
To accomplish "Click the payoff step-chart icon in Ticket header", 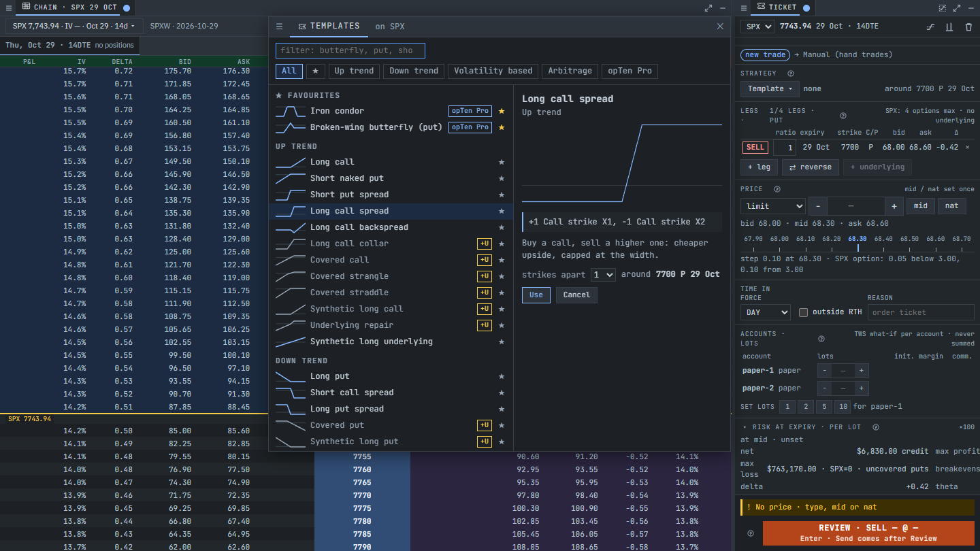I will (x=930, y=27).
